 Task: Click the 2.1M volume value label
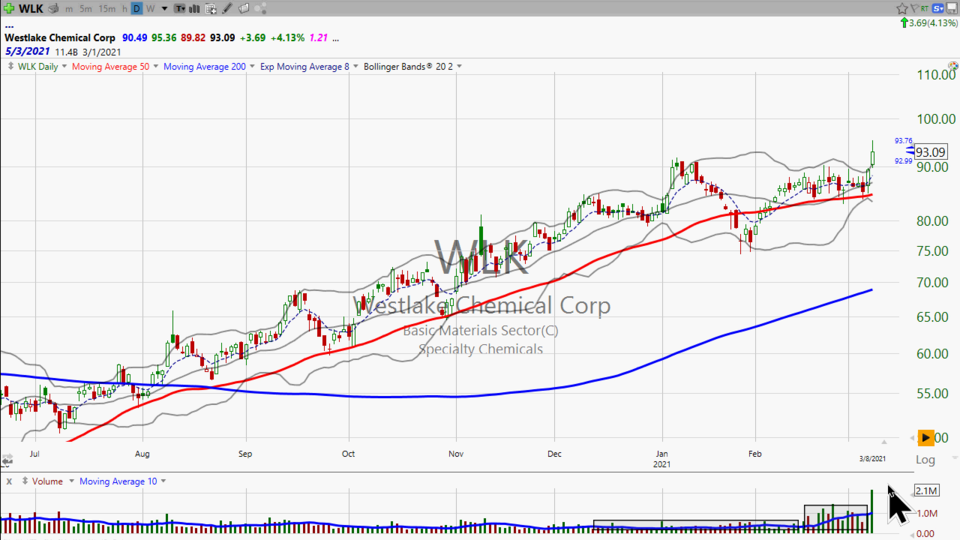click(x=926, y=490)
